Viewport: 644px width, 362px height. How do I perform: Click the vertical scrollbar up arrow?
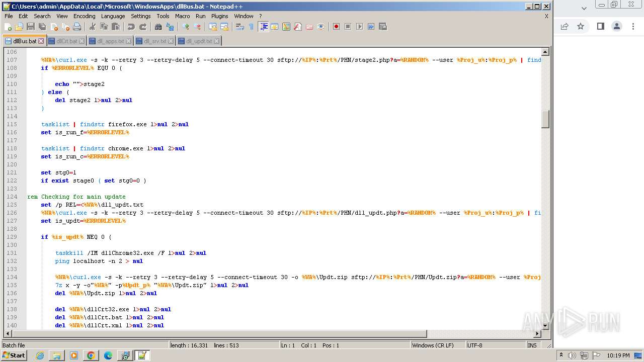coord(545,52)
